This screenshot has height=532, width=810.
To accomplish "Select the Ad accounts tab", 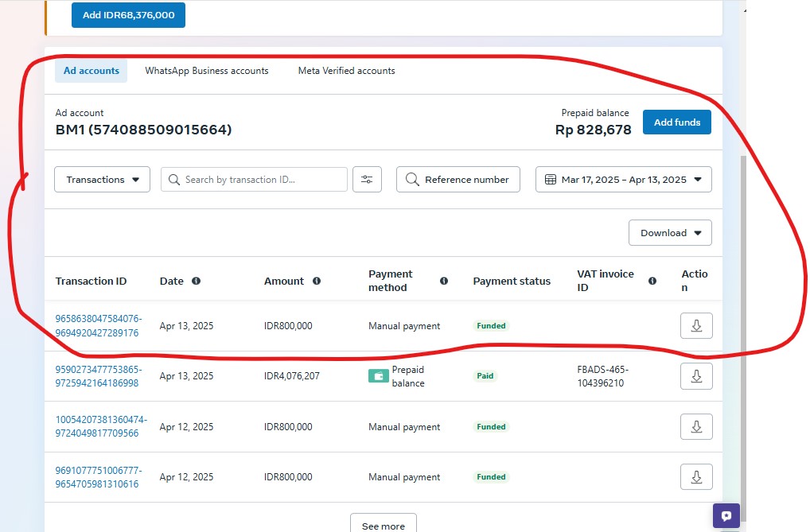I will pyautogui.click(x=91, y=71).
